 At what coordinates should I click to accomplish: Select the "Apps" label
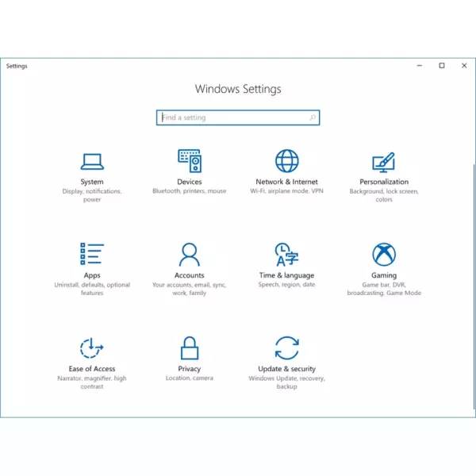(92, 275)
